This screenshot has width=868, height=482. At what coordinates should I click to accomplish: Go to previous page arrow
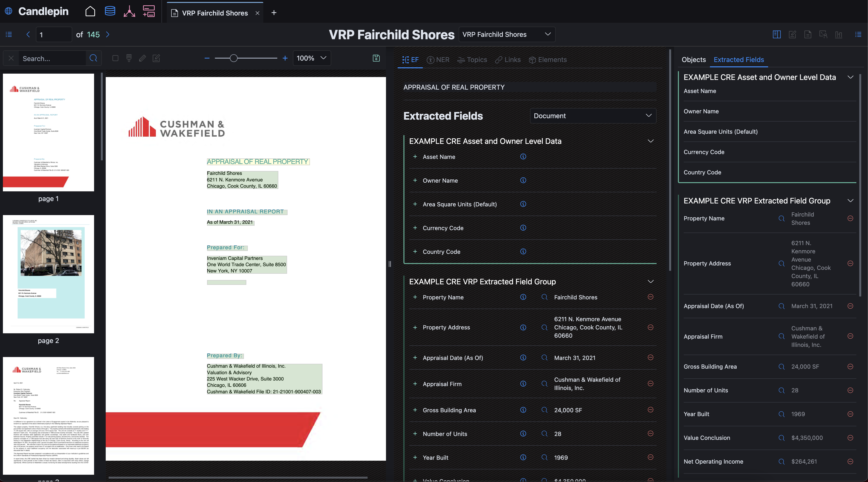28,34
